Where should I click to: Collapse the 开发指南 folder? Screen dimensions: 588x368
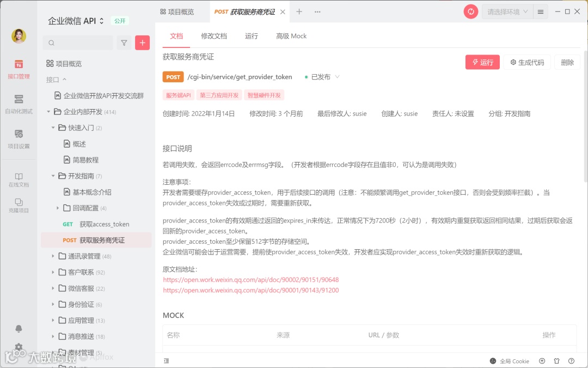click(53, 176)
